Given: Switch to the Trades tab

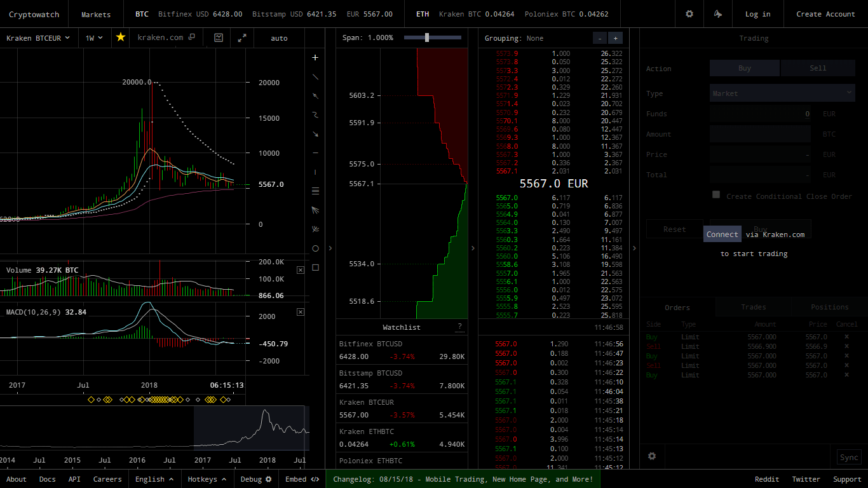Looking at the screenshot, I should 753,308.
